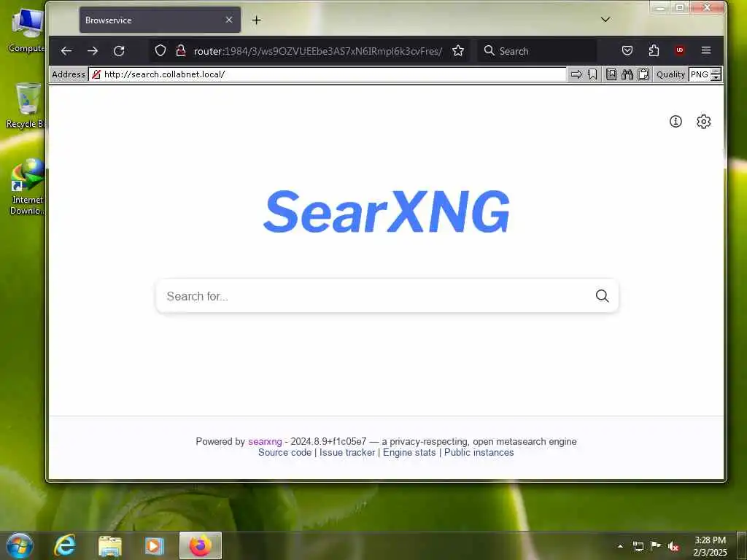747x560 pixels.
Task: Go back with Firefox back arrow
Action: [66, 51]
